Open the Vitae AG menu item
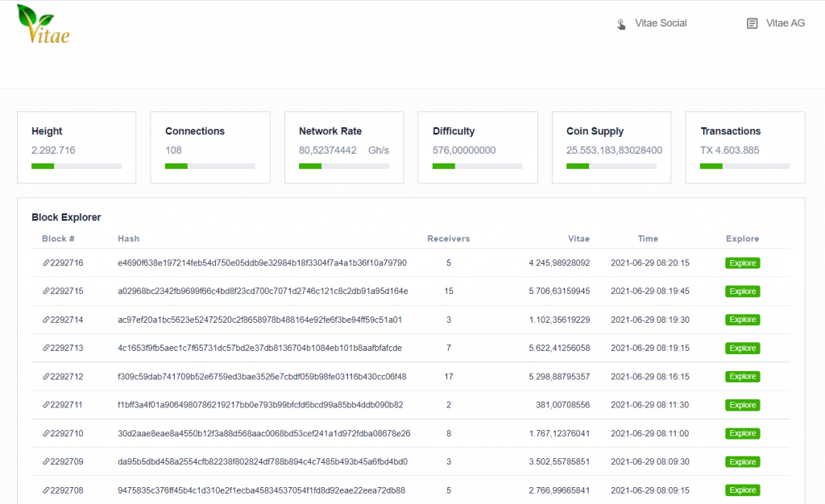This screenshot has height=504, width=825. point(786,24)
